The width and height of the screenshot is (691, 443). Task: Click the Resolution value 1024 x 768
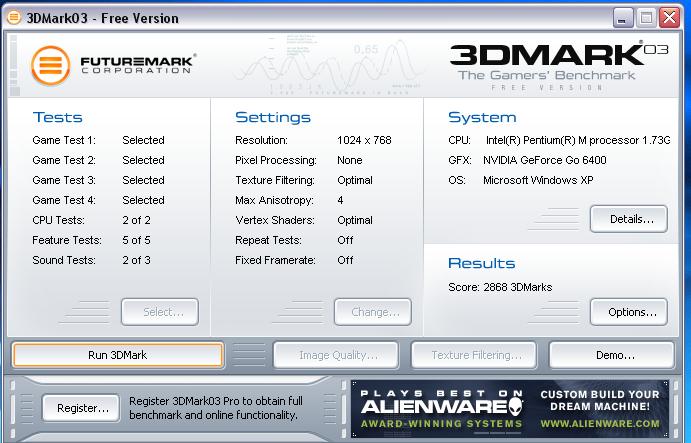coord(364,140)
